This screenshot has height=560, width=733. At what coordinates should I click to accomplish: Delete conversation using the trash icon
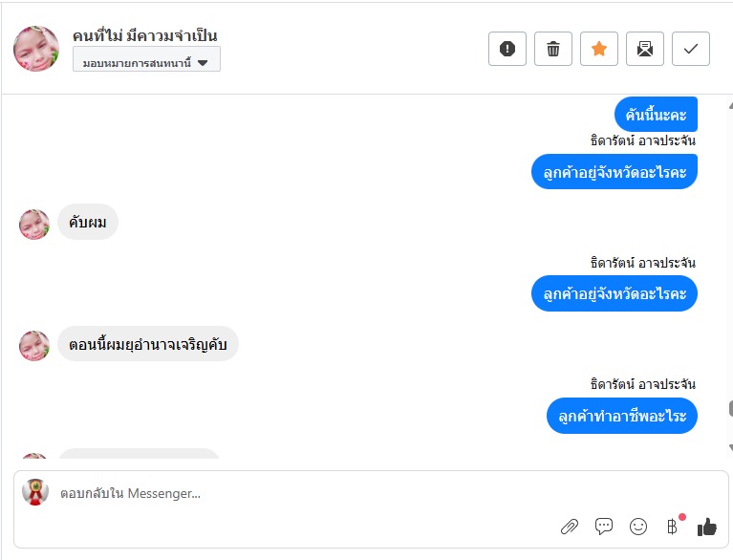(553, 49)
